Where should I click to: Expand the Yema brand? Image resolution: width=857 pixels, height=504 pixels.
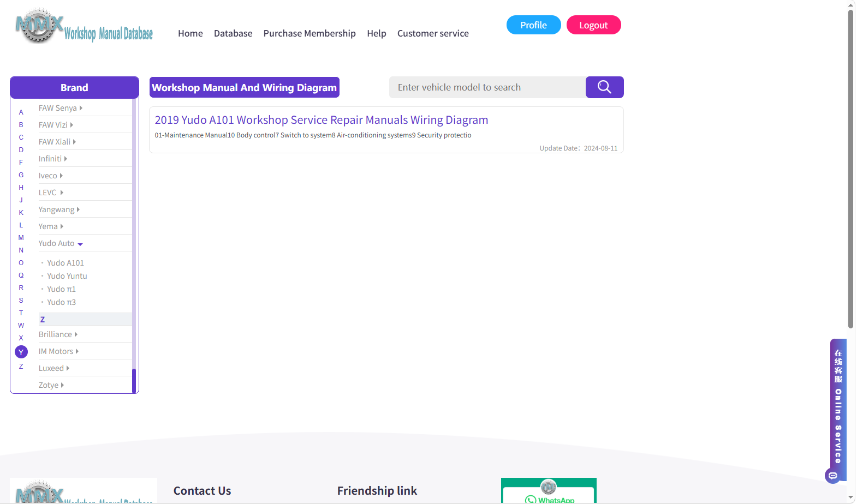[x=51, y=226]
